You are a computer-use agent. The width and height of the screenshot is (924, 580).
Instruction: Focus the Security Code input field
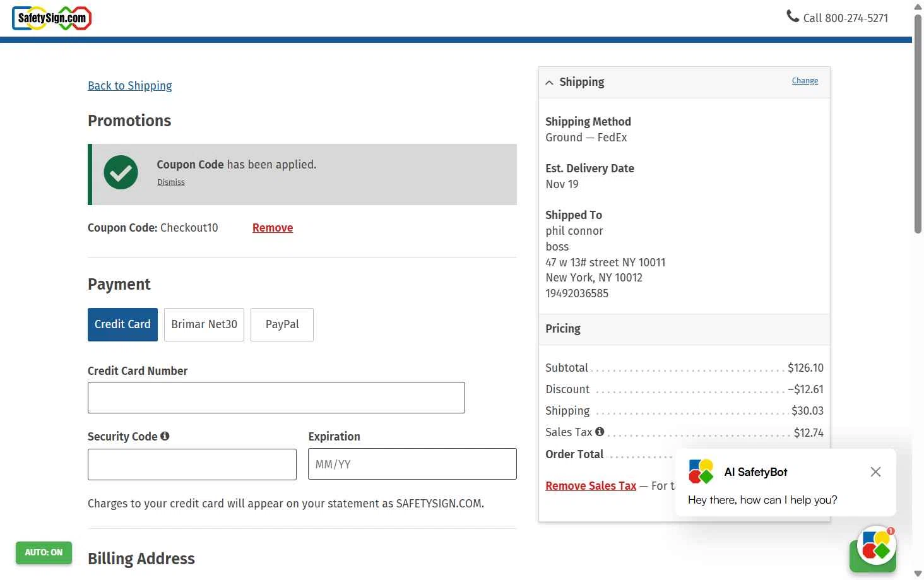192,465
